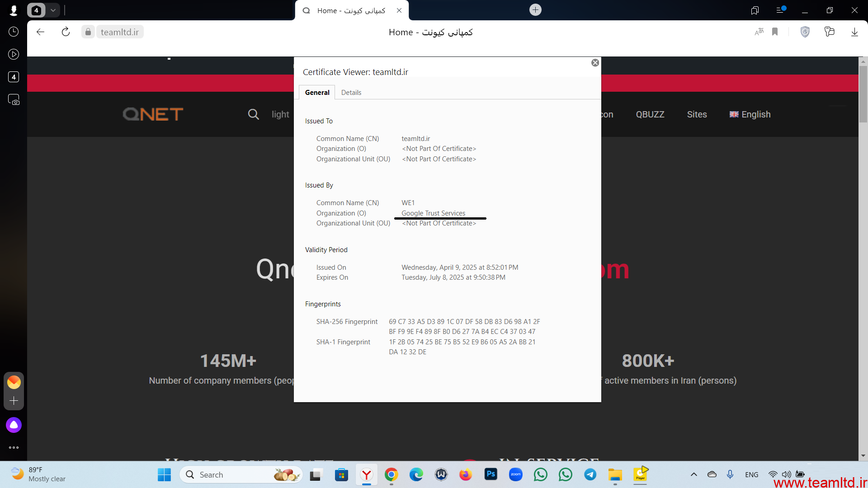The height and width of the screenshot is (488, 868).
Task: Open the downloads arrow icon
Action: [x=854, y=32]
